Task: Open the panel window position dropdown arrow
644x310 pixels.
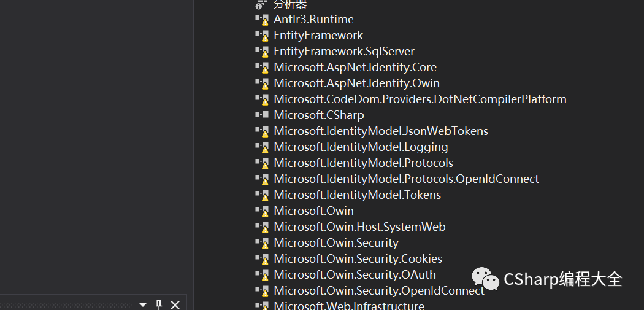Action: tap(143, 304)
